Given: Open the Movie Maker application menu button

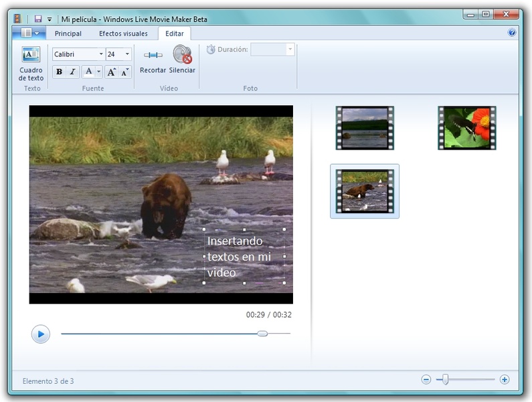Looking at the screenshot, I should (31, 33).
